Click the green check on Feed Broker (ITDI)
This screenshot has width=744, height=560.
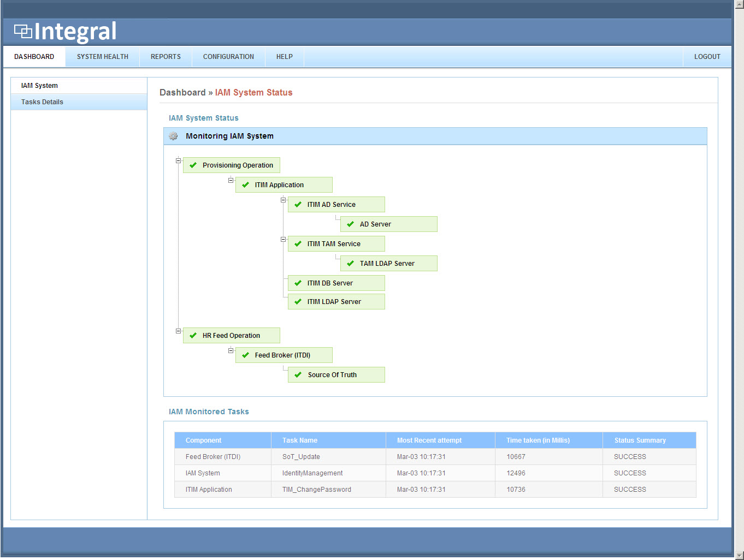(x=245, y=355)
